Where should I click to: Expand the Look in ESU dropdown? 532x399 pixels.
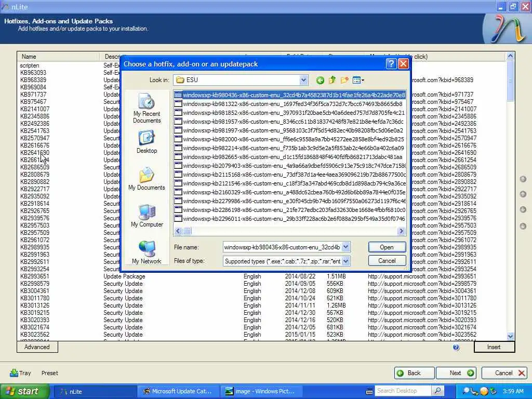(303, 80)
